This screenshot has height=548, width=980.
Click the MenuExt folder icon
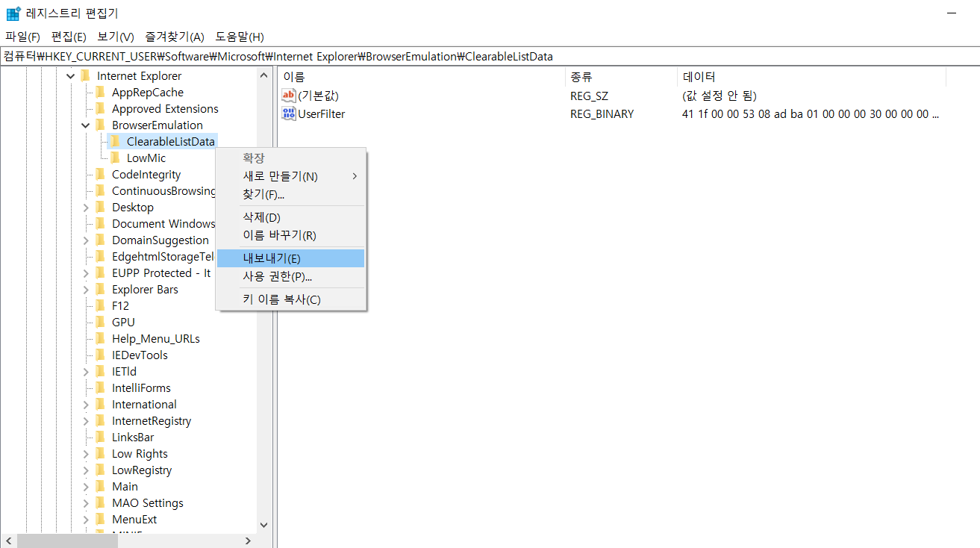coord(100,519)
